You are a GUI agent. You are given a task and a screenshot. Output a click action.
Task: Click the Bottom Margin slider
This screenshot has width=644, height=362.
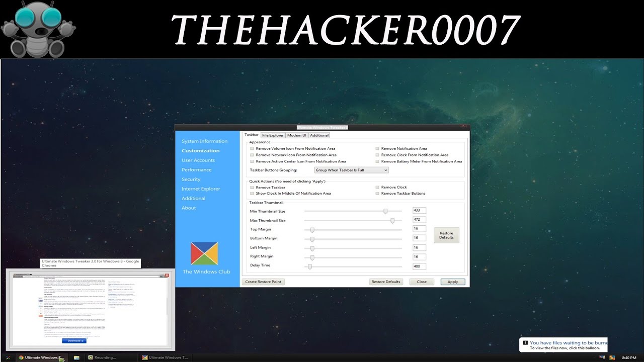353,238
